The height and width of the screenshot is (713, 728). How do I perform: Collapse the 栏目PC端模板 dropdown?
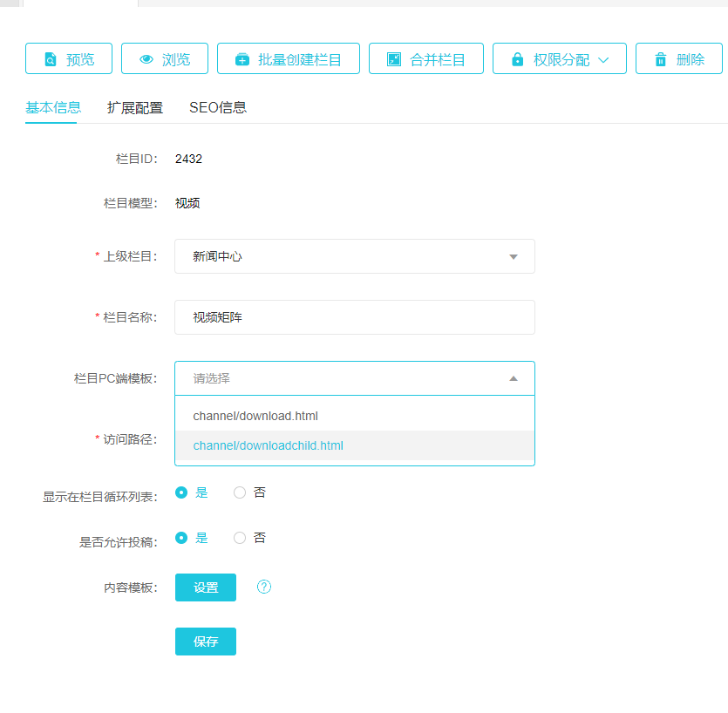coord(513,378)
